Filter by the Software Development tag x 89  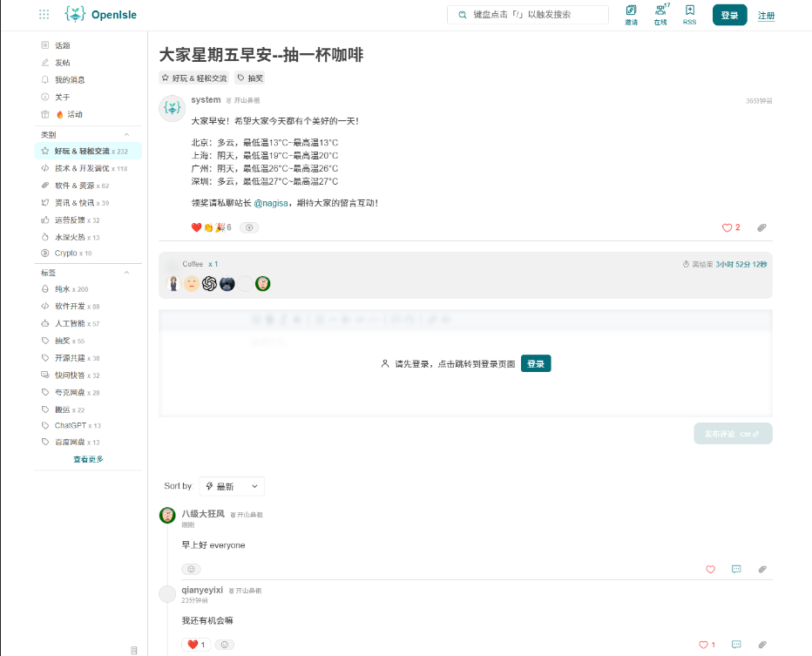click(88, 306)
